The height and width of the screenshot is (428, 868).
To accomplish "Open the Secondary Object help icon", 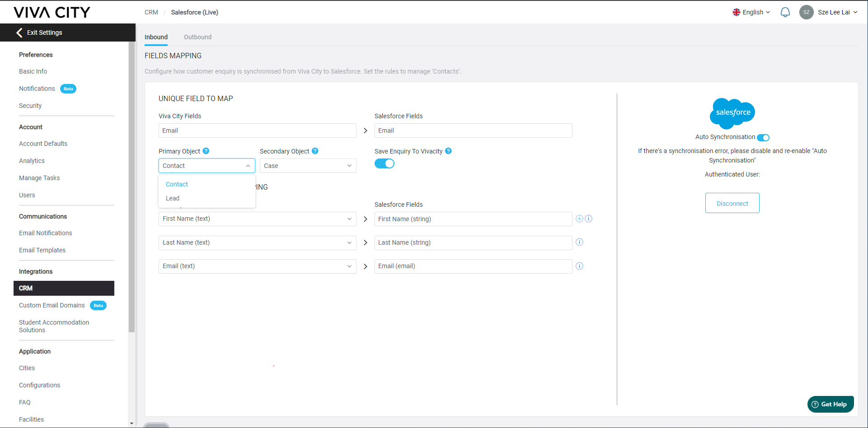I will tap(315, 151).
